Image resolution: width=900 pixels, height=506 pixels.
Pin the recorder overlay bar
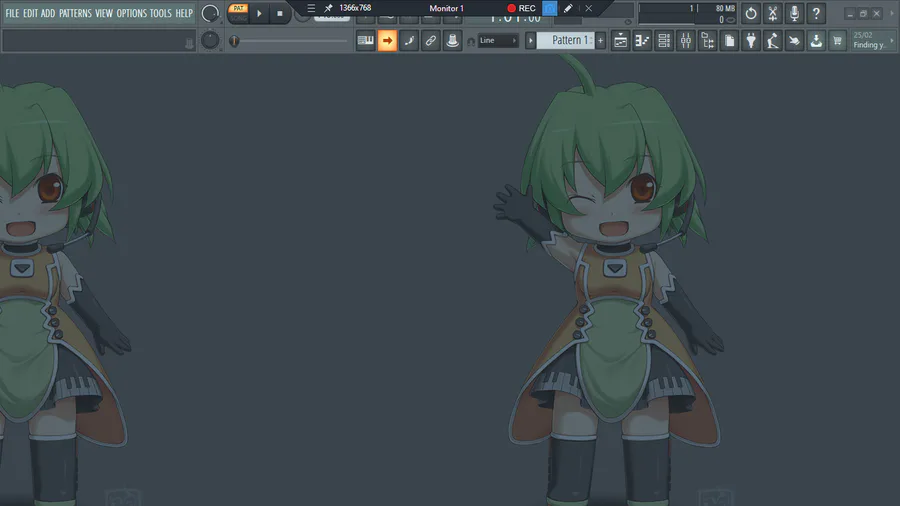[x=328, y=8]
